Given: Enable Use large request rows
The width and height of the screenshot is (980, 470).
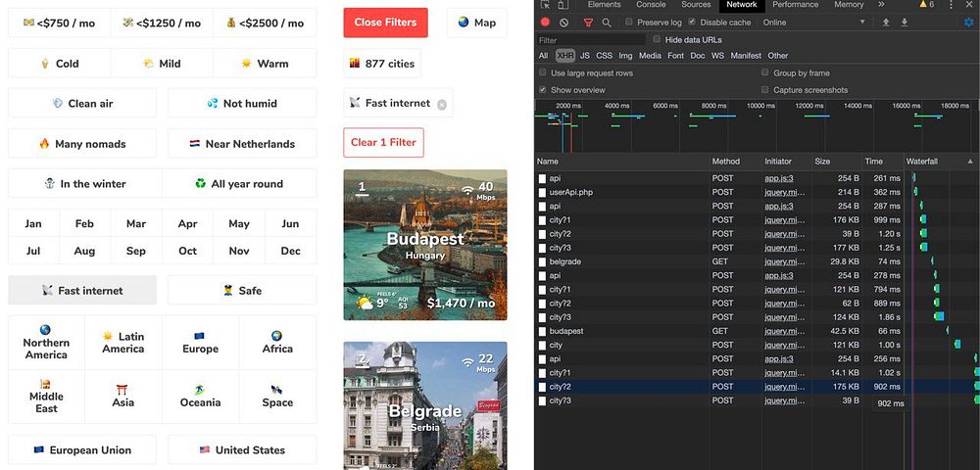Looking at the screenshot, I should pyautogui.click(x=543, y=73).
